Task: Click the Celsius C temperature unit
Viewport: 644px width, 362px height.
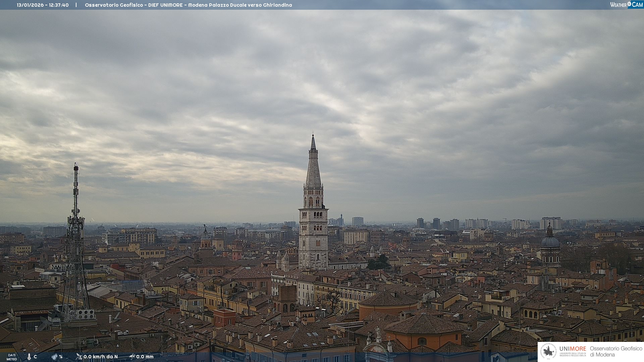Action: point(35,357)
